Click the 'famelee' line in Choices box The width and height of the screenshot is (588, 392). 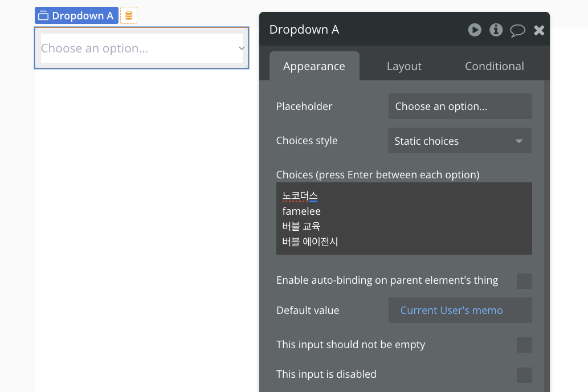(x=301, y=211)
